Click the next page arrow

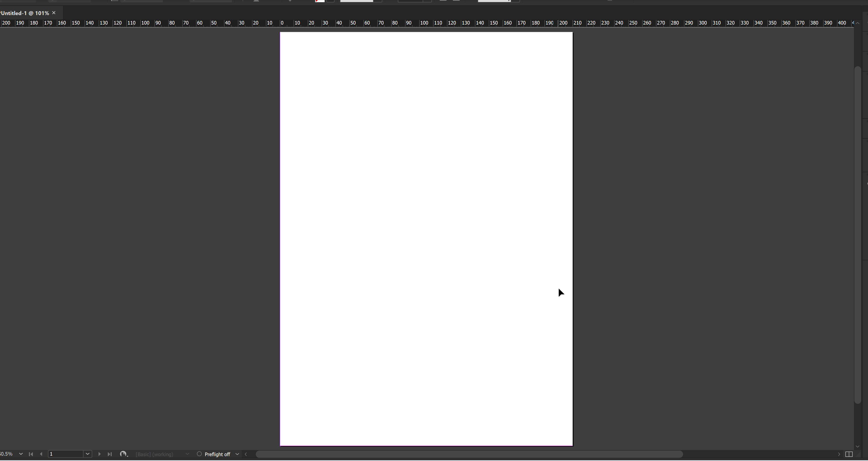point(99,455)
